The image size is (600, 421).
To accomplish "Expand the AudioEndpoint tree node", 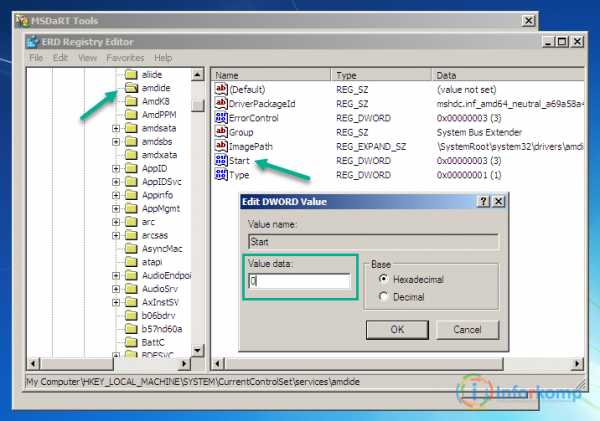I will 116,276.
